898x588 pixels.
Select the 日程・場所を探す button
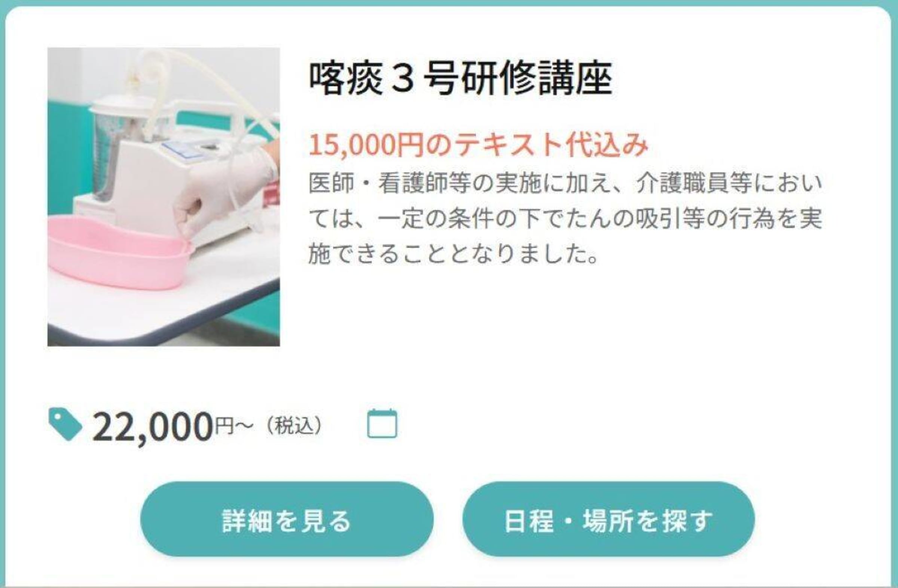(x=609, y=519)
